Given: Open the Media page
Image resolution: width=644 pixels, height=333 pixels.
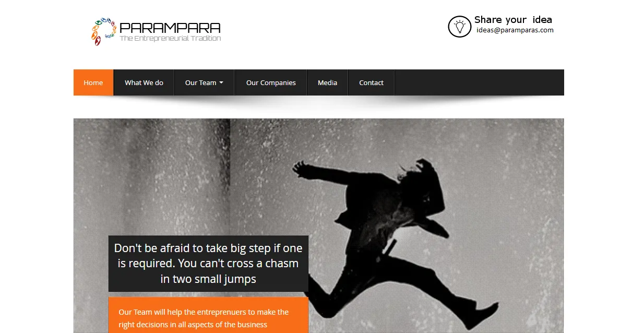Looking at the screenshot, I should [327, 82].
